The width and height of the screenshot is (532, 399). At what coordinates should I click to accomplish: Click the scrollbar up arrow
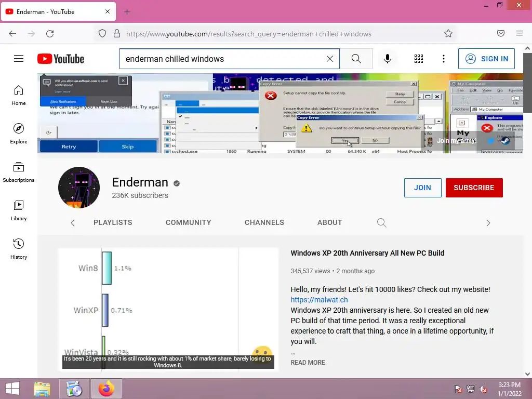click(x=527, y=48)
